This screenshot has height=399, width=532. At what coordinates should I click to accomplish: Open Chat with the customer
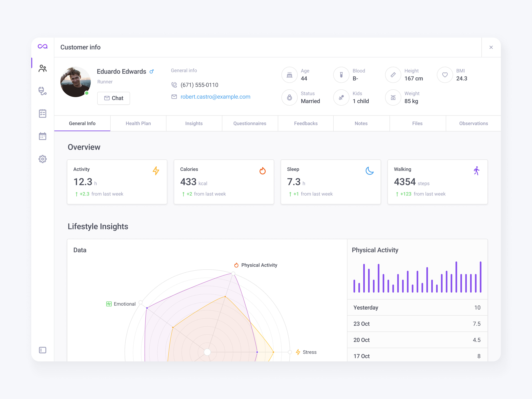tap(114, 98)
